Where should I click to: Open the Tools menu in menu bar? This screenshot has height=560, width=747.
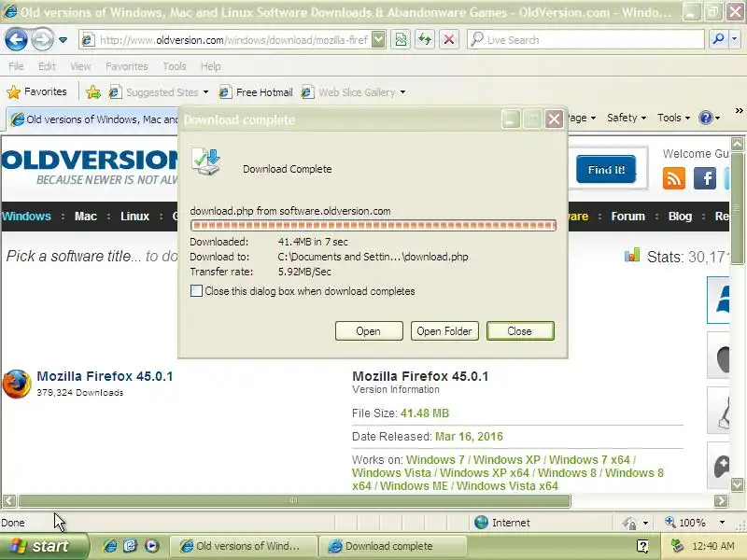point(175,66)
